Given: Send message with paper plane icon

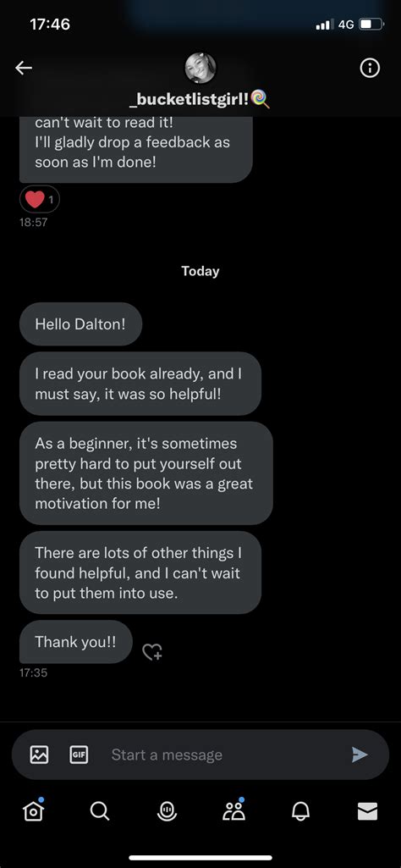Looking at the screenshot, I should click(x=360, y=755).
